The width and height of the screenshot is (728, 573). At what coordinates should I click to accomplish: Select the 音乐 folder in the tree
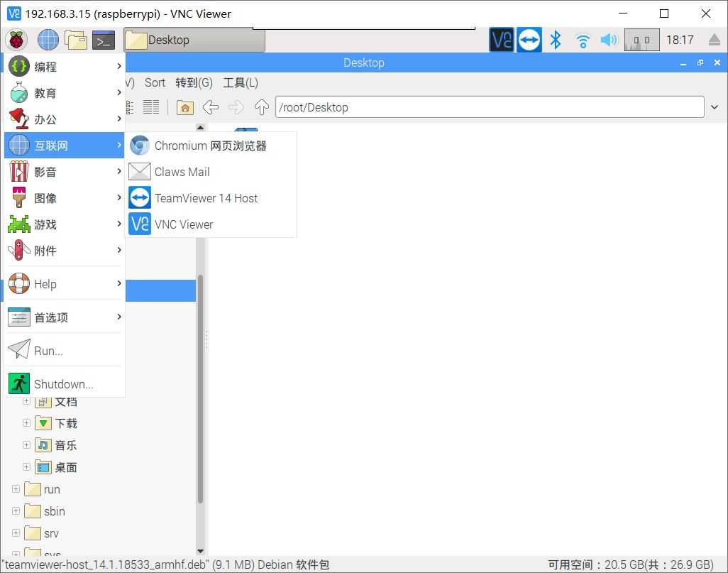coord(56,445)
